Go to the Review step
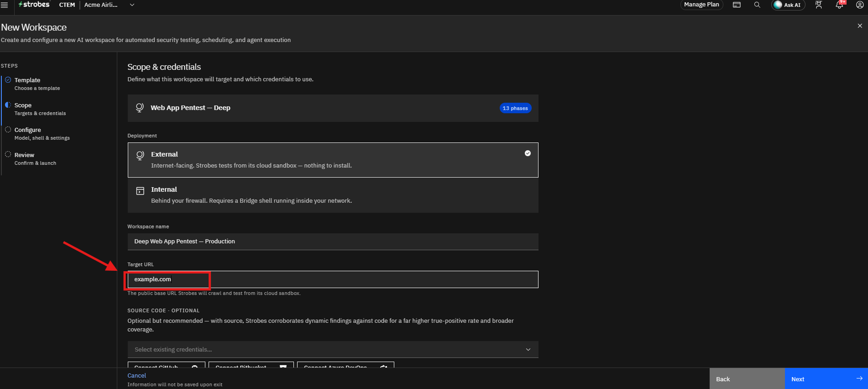868x389 pixels. [35, 159]
